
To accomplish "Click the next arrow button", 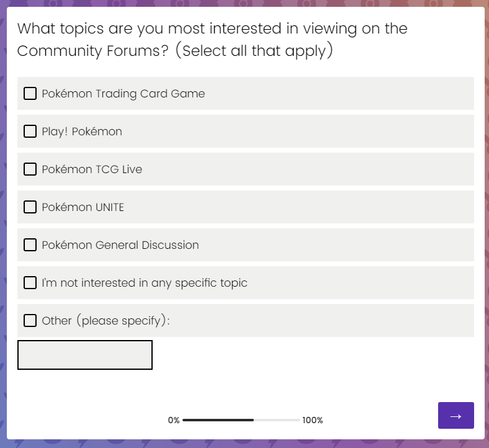I will (x=456, y=416).
